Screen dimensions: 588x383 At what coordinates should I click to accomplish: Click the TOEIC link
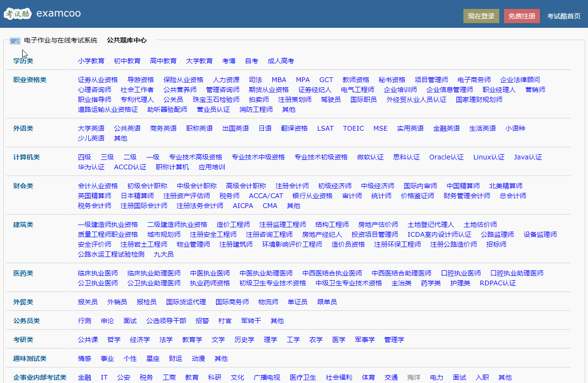[x=353, y=128]
